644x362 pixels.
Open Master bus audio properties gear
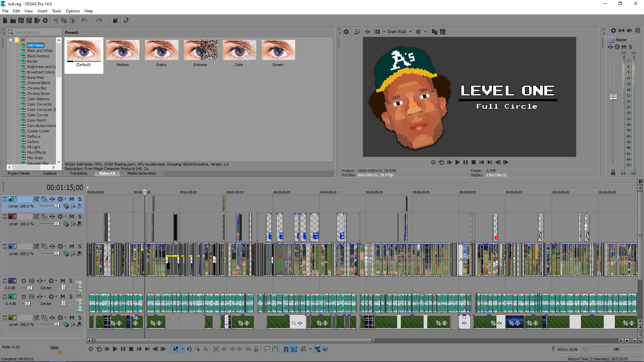tap(613, 31)
